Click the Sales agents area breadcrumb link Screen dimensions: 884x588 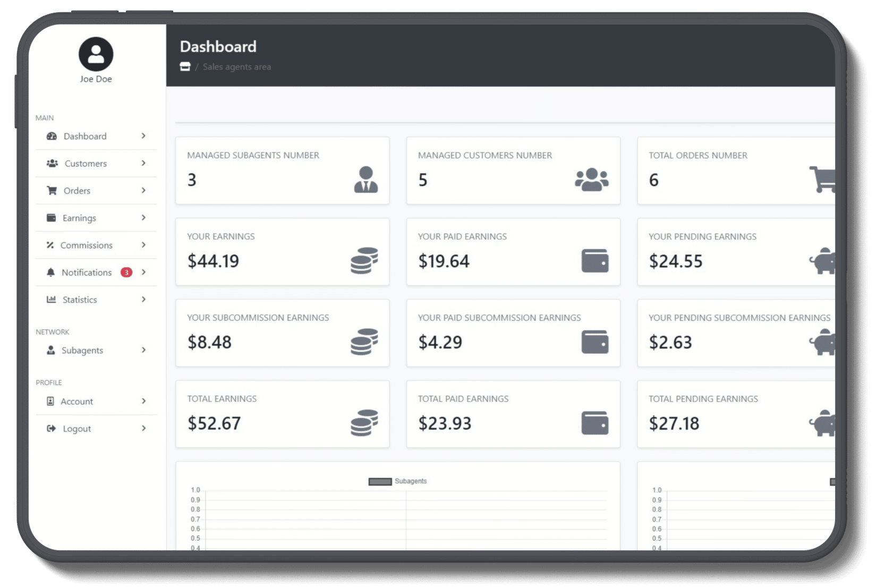[236, 67]
